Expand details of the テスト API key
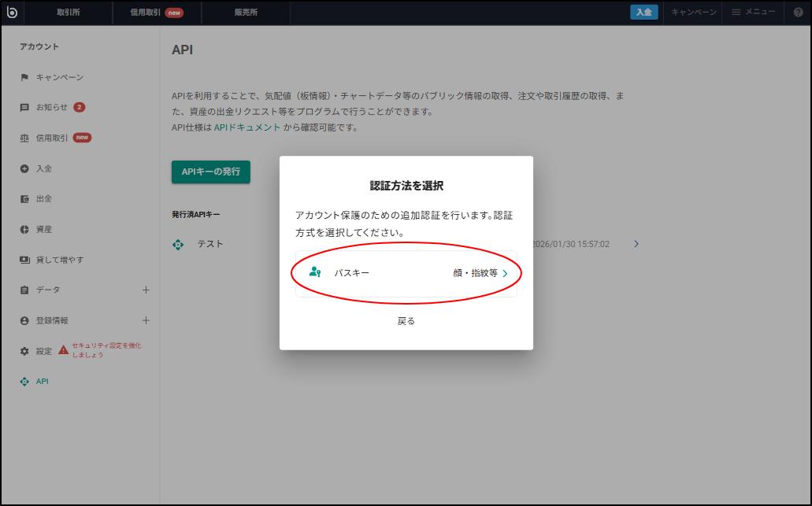Viewport: 812px width, 506px height. pos(636,244)
